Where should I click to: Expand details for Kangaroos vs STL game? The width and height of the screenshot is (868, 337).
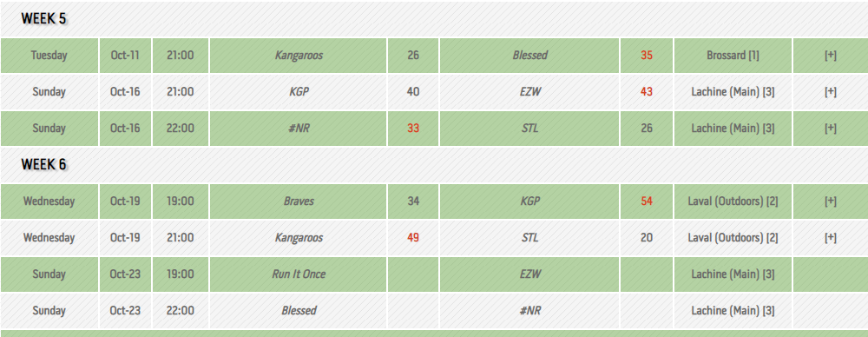coord(830,238)
